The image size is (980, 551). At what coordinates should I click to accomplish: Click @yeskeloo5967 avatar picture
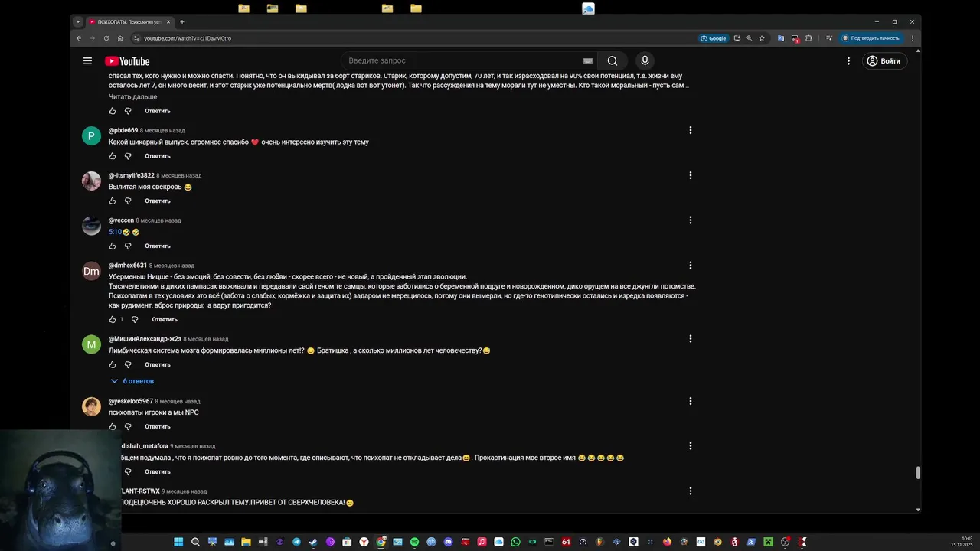pyautogui.click(x=91, y=406)
